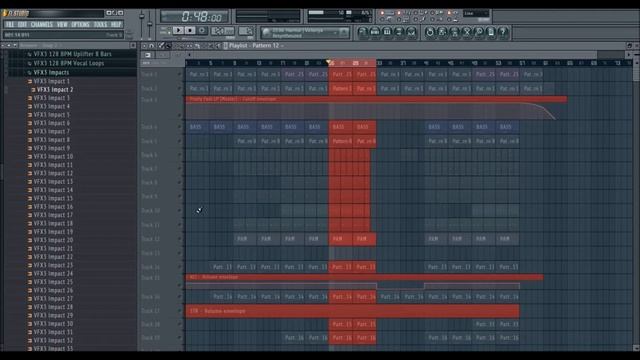The height and width of the screenshot is (360, 640).
Task: Mute Track 2 using its dot
Action: click(180, 89)
